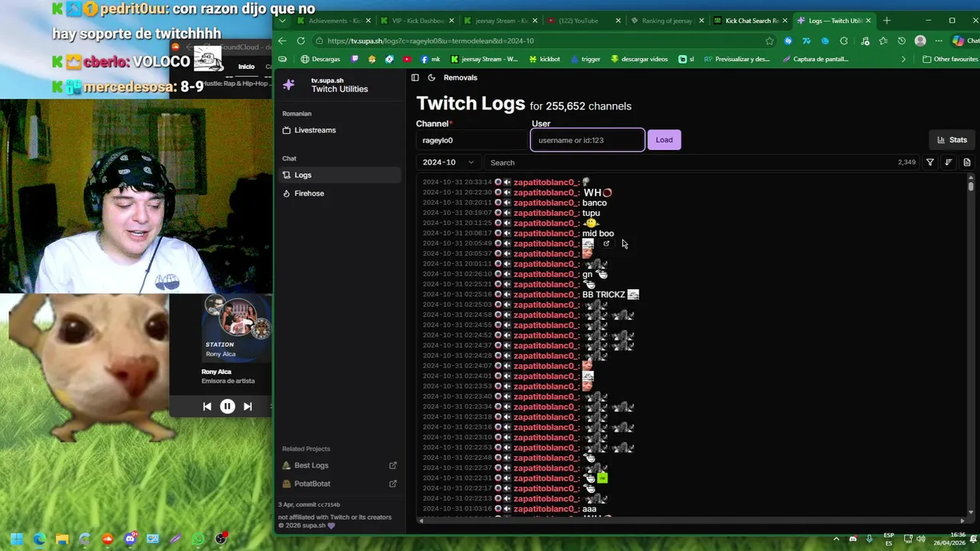The image size is (980, 551).
Task: Open File Explorer from the taskbar
Action: tap(62, 539)
